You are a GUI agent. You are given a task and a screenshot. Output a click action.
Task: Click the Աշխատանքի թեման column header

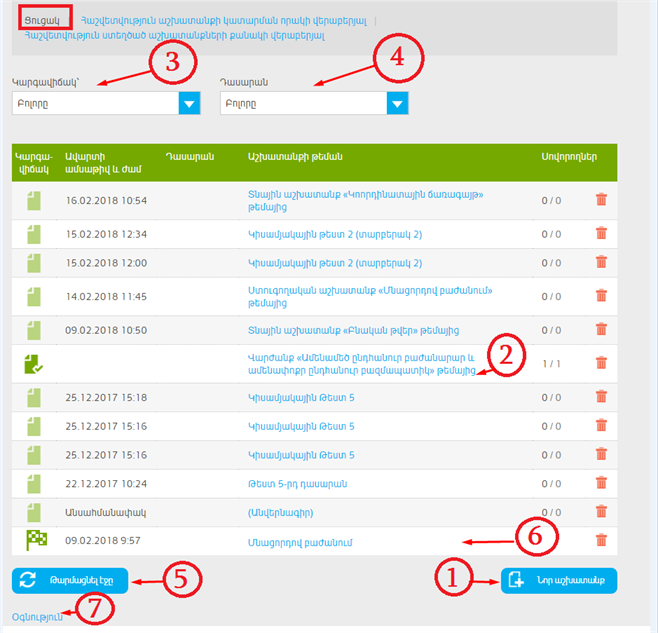(x=295, y=155)
